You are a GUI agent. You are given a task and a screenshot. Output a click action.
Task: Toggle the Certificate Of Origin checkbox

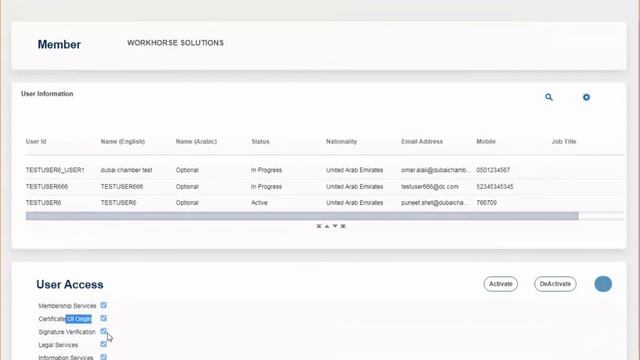coord(104,318)
